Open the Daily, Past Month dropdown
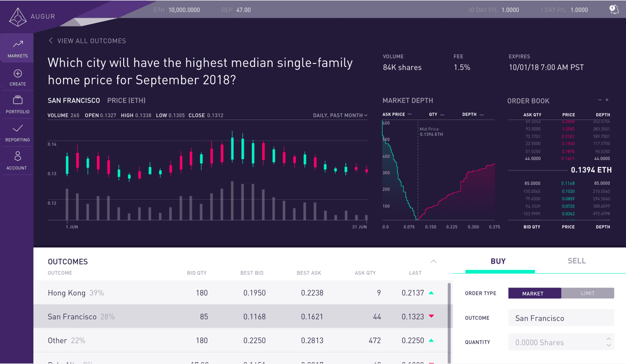Viewport: 626px width, 364px height. 340,115
